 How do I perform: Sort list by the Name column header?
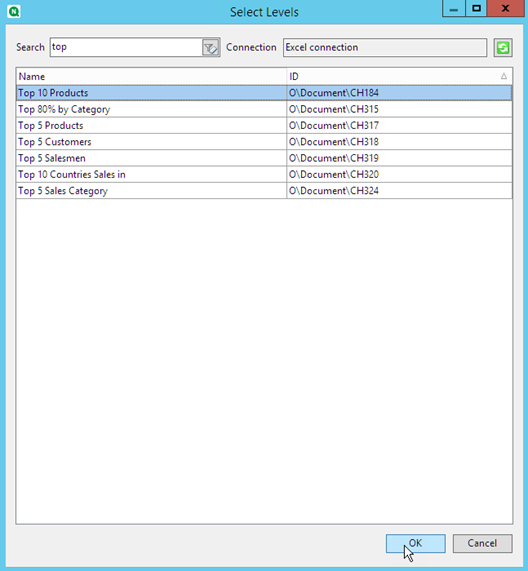(151, 76)
